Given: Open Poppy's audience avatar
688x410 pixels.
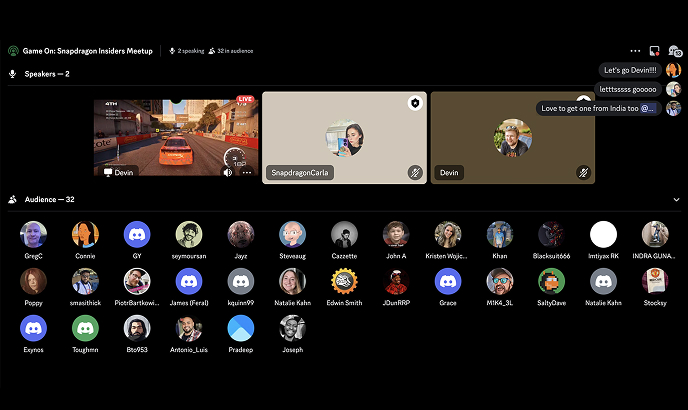Looking at the screenshot, I should 33,281.
